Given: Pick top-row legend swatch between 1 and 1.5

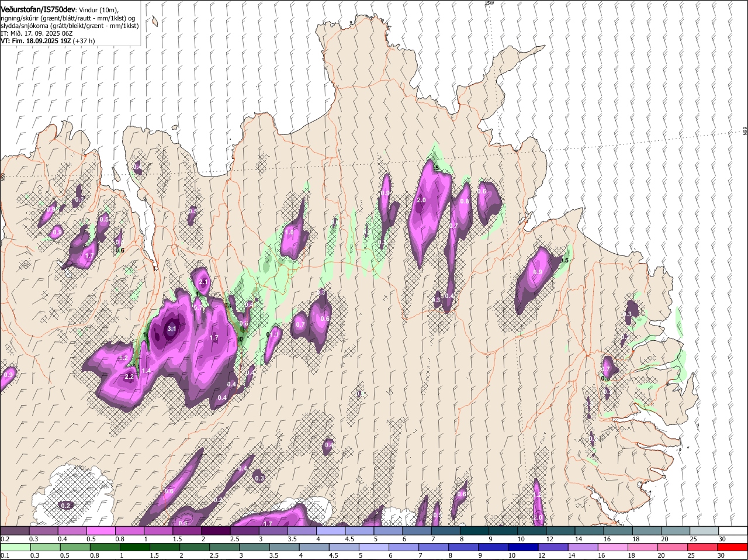Looking at the screenshot, I should click(x=158, y=531).
